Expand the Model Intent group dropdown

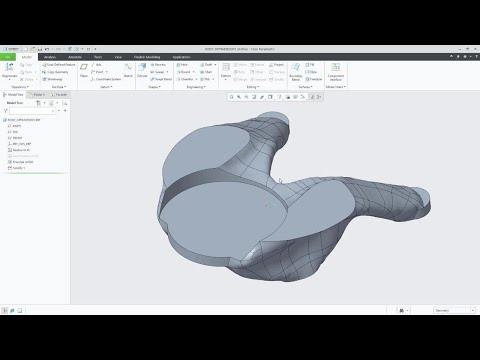pyautogui.click(x=336, y=87)
